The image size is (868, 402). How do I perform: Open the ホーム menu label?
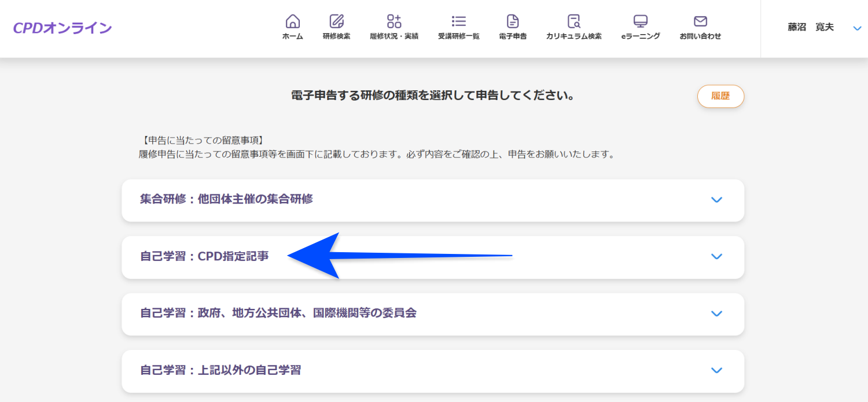[293, 36]
